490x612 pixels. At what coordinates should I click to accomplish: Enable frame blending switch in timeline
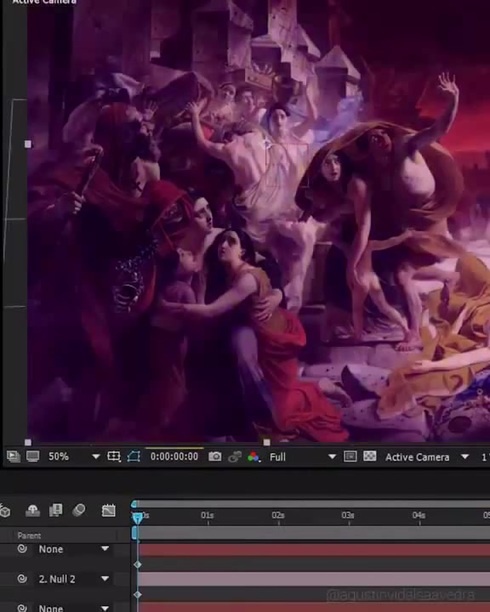click(55, 510)
